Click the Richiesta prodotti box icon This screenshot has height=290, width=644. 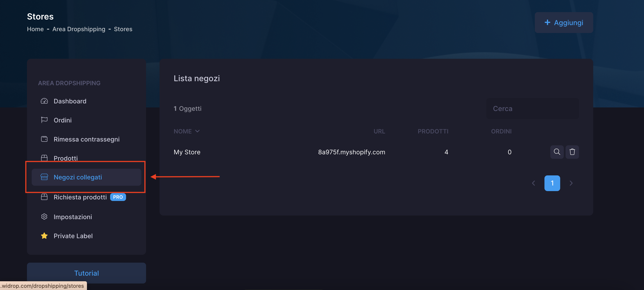pos(44,197)
